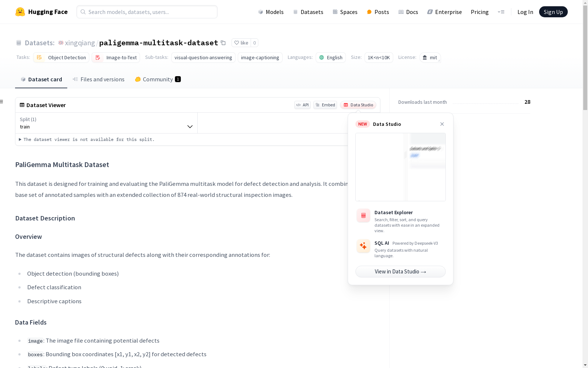
Task: Copy dataset name with the copy icon
Action: coord(223,43)
